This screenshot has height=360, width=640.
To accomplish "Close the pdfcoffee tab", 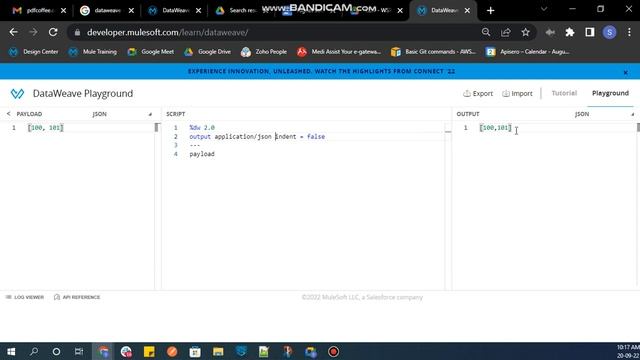I will [63, 11].
